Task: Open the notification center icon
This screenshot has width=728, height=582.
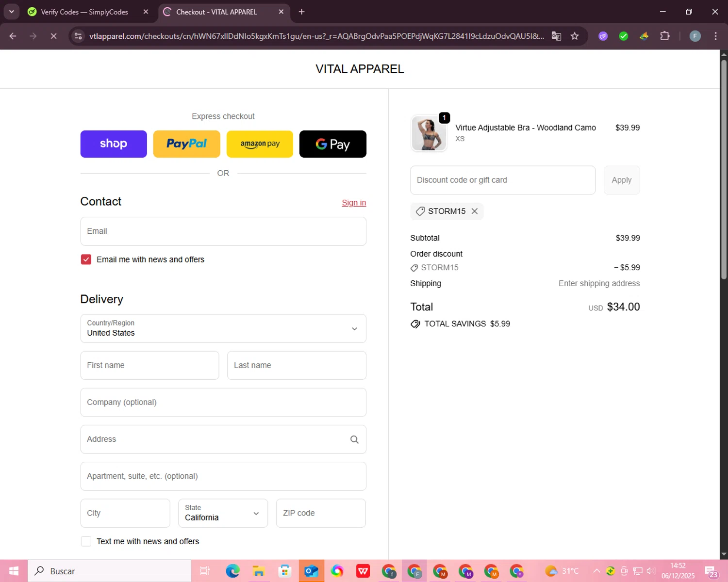Action: [711, 571]
